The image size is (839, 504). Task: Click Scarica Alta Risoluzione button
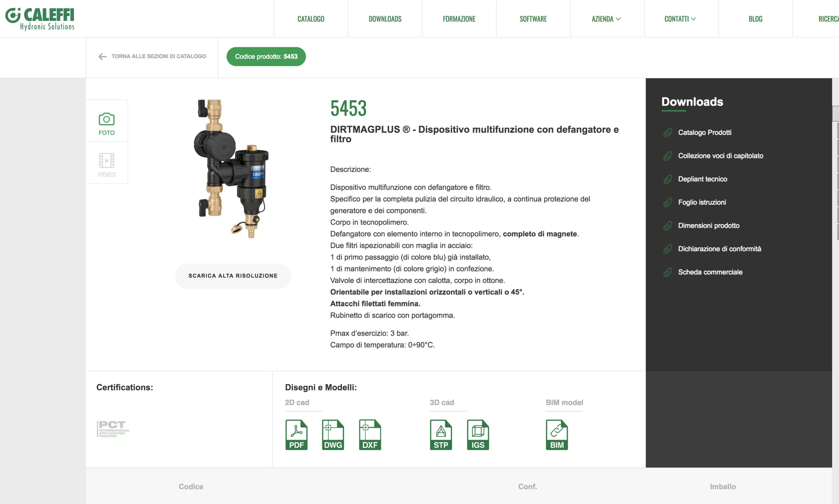(233, 276)
